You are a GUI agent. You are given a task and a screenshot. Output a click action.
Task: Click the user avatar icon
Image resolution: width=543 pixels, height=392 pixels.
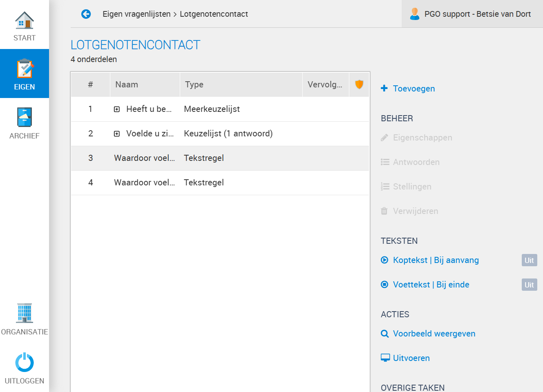tap(415, 14)
